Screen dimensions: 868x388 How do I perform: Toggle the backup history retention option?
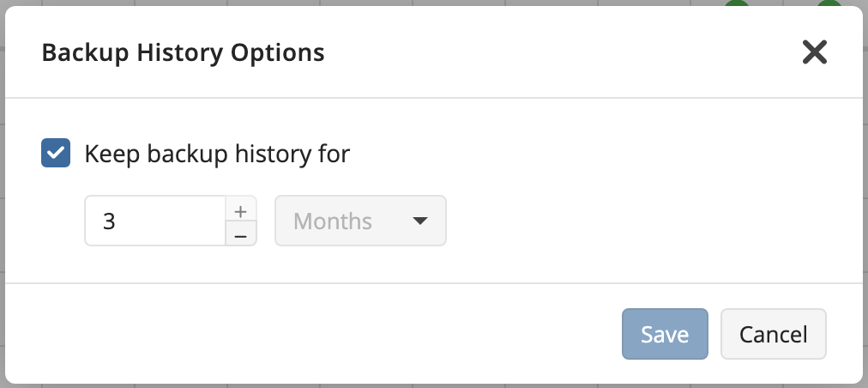pyautogui.click(x=56, y=154)
